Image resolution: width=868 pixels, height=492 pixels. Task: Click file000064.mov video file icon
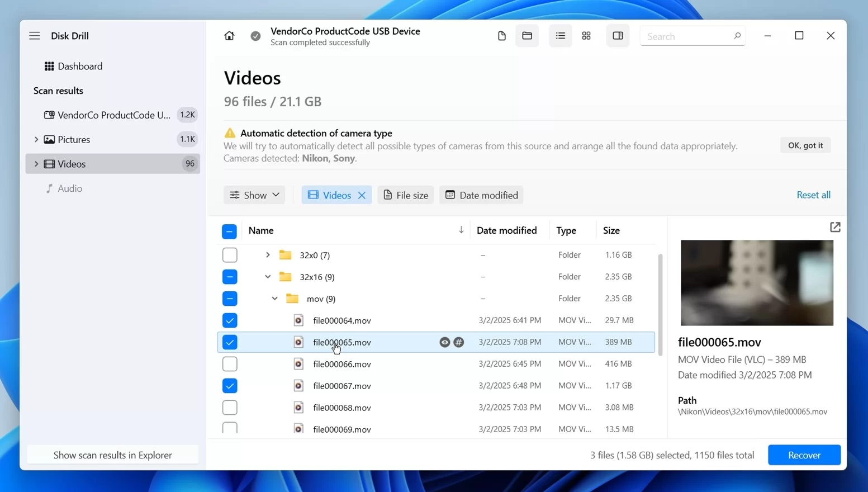pos(299,320)
